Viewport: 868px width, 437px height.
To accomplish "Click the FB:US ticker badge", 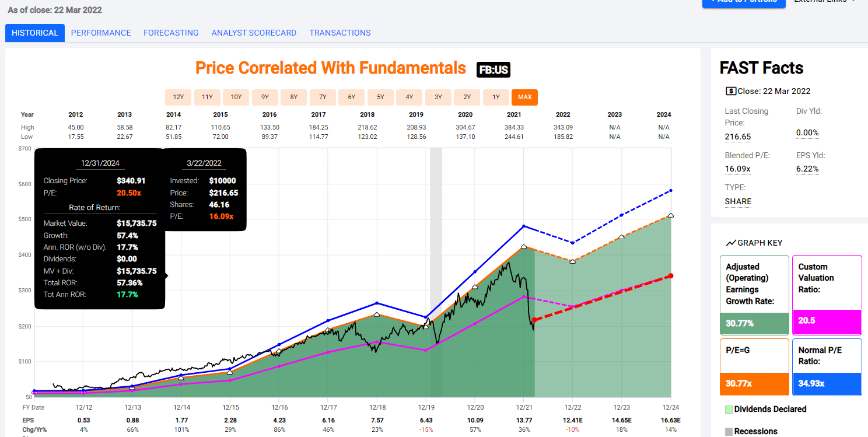I will pyautogui.click(x=494, y=70).
